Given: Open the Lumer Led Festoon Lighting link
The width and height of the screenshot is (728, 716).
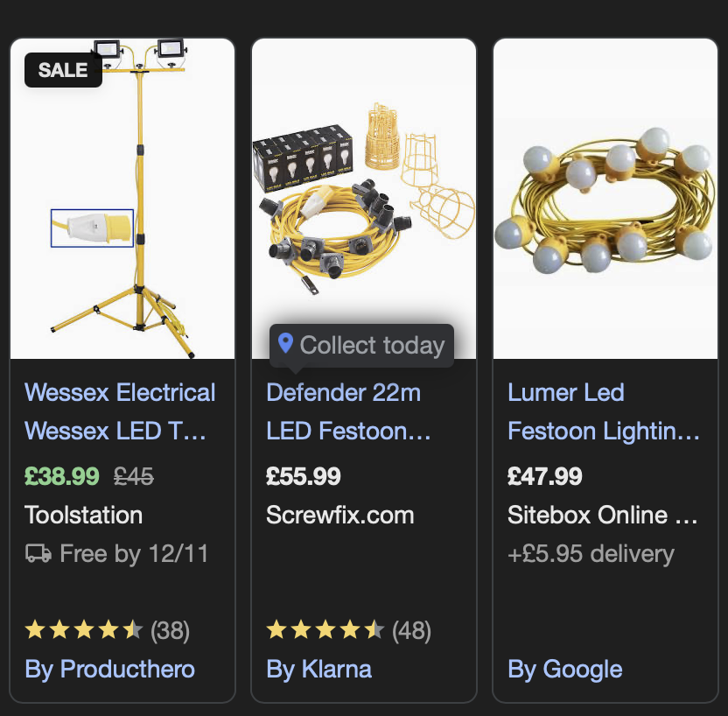Looking at the screenshot, I should tap(604, 411).
